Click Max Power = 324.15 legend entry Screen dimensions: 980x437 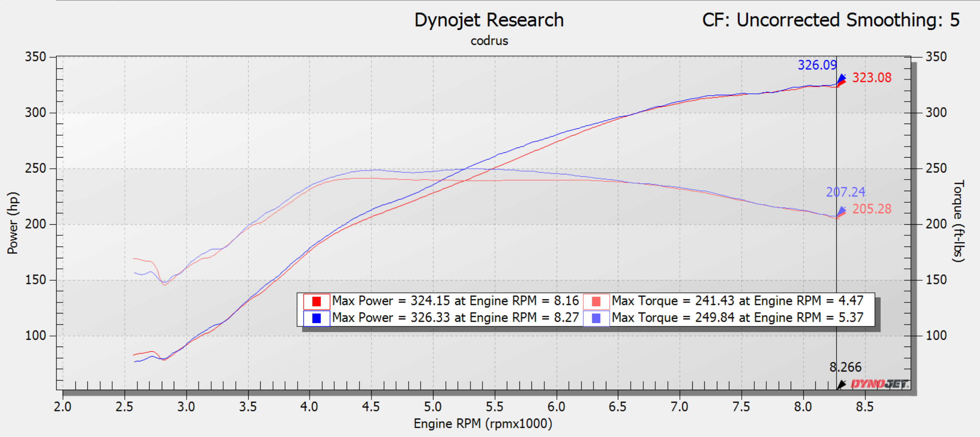click(x=455, y=301)
